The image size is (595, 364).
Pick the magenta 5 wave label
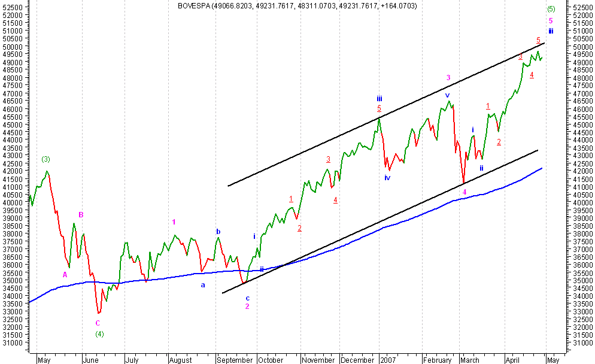[551, 21]
